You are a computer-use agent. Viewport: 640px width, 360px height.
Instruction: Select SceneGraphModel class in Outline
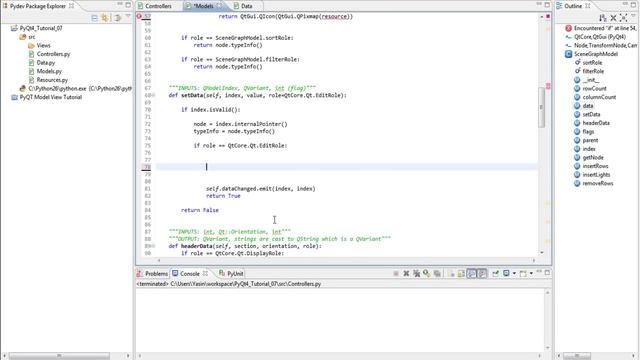pyautogui.click(x=596, y=54)
